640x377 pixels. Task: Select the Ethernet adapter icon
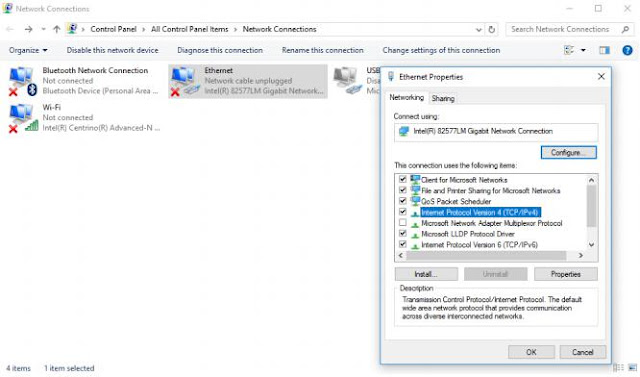pyautogui.click(x=185, y=81)
